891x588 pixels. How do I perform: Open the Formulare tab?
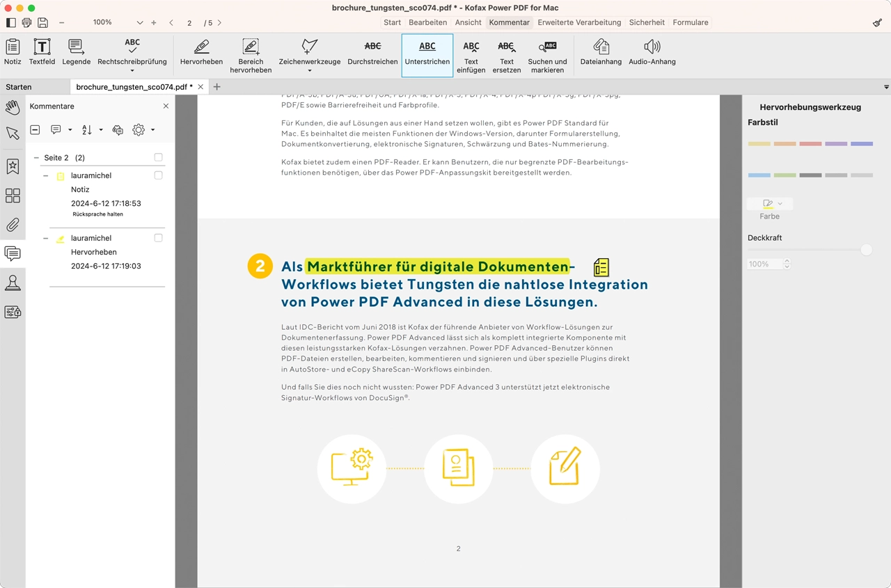coord(691,22)
